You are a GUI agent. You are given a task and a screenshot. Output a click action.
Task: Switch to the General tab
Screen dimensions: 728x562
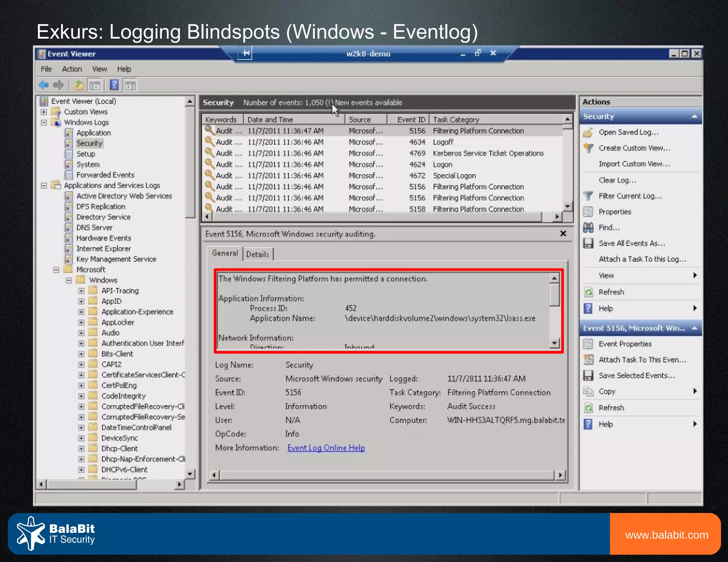click(225, 253)
